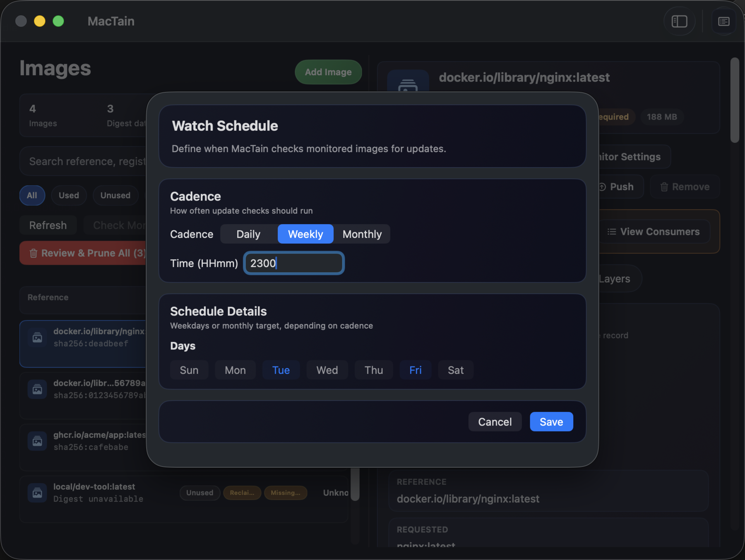Click the Reference column header

48,297
